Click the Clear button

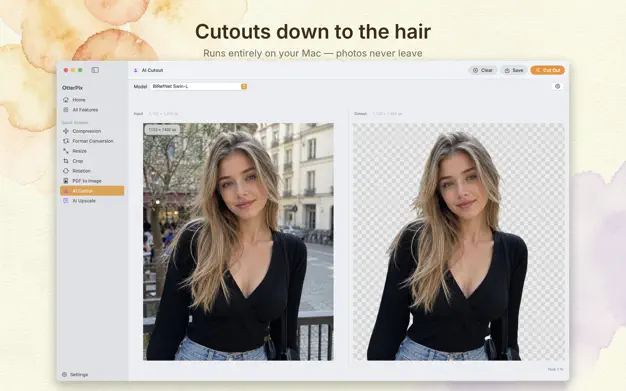point(483,70)
